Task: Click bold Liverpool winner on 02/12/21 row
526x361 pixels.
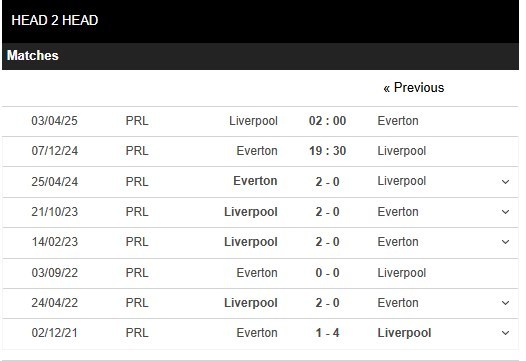Action: point(404,333)
